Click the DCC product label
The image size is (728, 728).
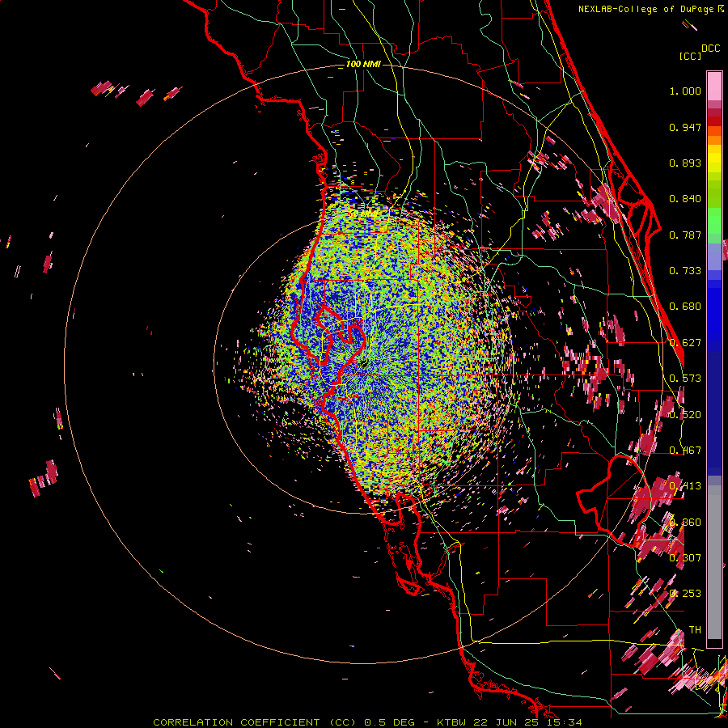[x=710, y=49]
